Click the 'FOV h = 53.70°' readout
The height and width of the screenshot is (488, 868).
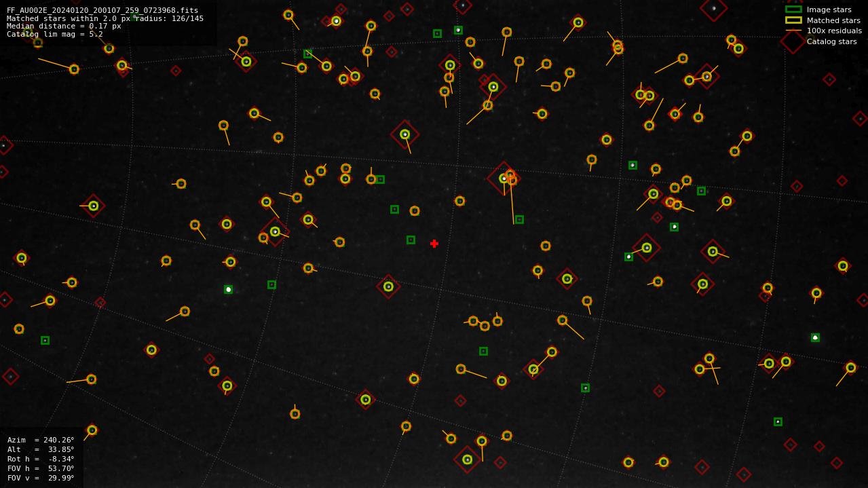41,468
